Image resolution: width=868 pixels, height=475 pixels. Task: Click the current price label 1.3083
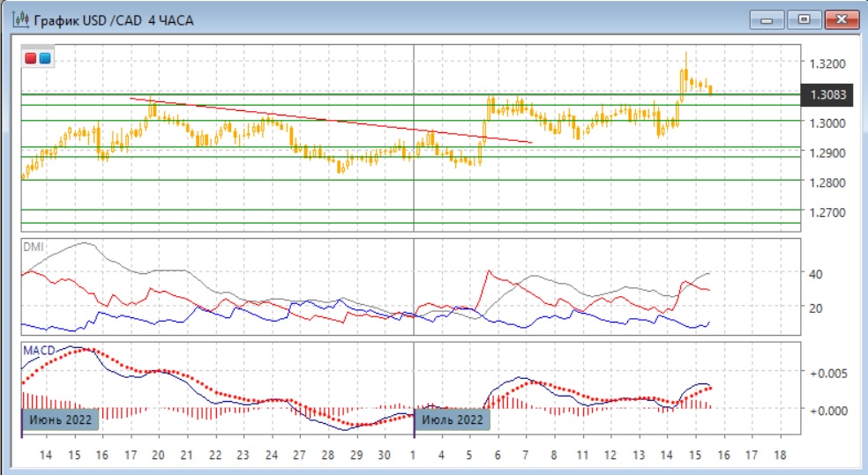(x=827, y=95)
